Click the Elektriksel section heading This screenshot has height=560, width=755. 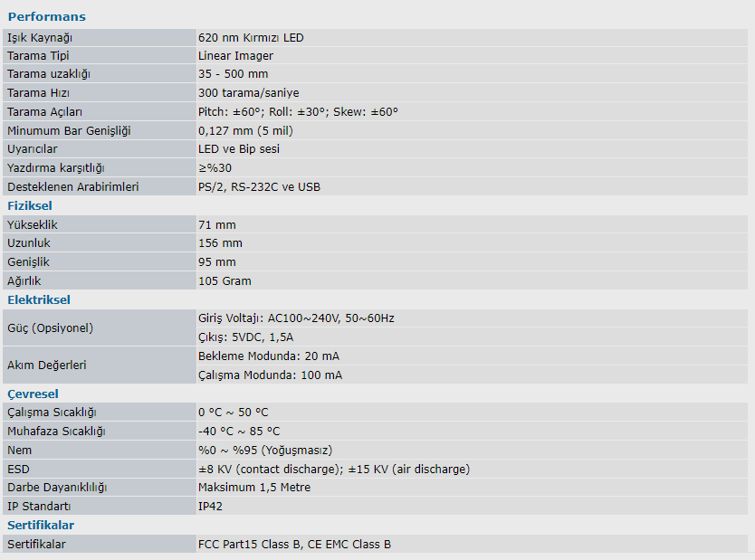tap(39, 299)
